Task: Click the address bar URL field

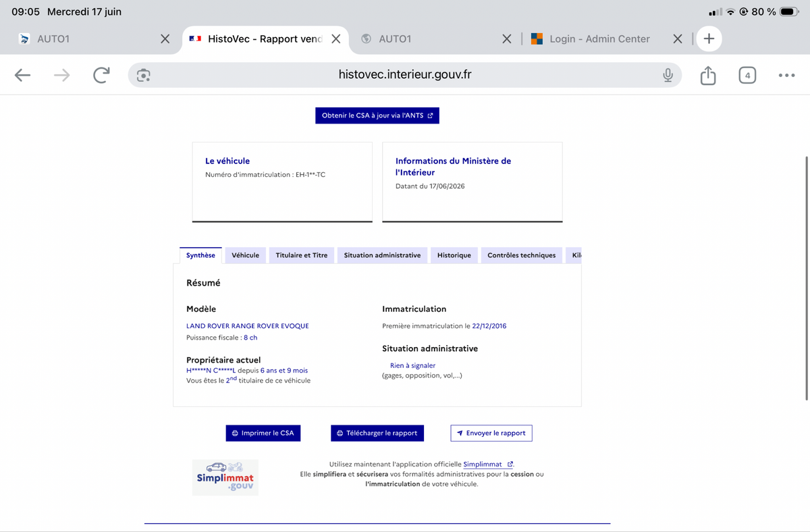Action: [405, 75]
